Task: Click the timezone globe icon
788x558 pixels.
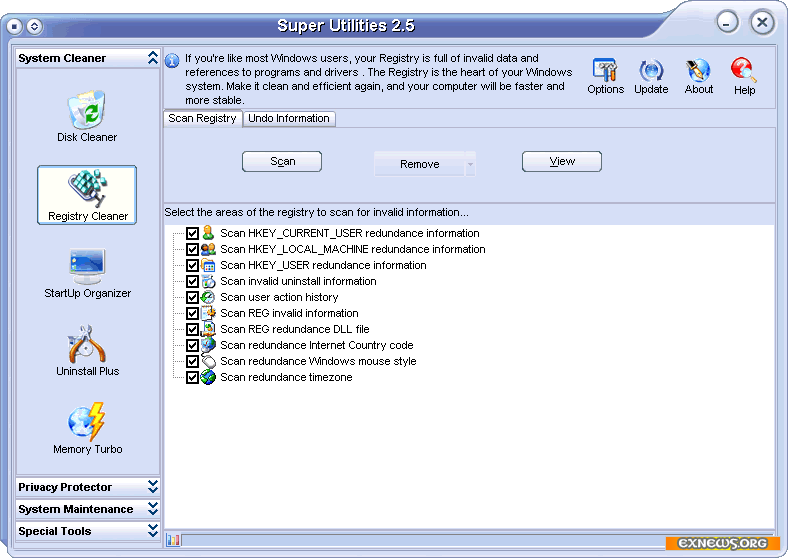Action: [208, 377]
